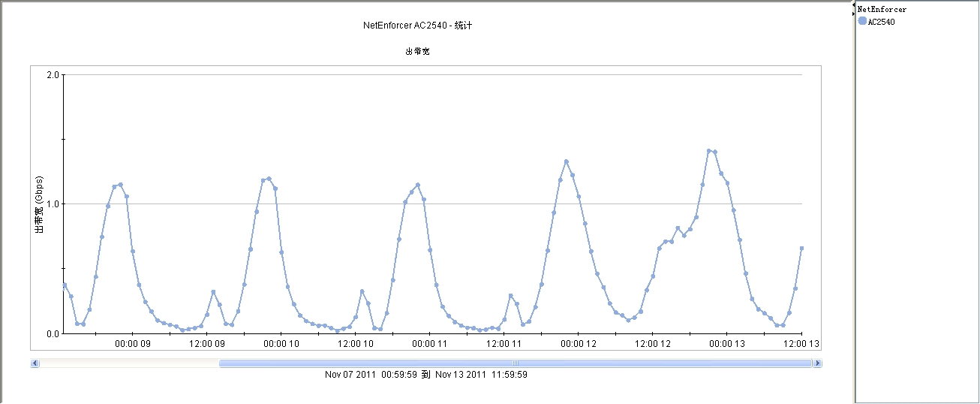The image size is (980, 404).
Task: Select the NetEnforcer legend heading
Action: tap(882, 10)
